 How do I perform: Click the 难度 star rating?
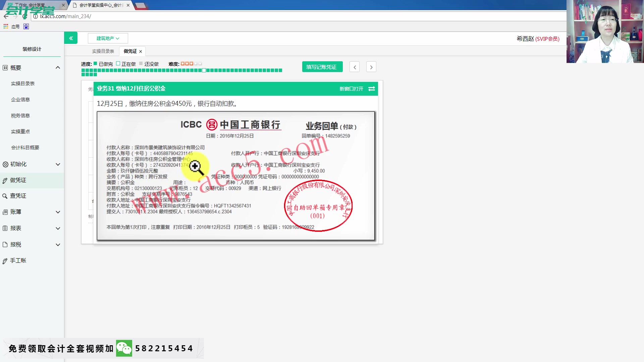191,64
